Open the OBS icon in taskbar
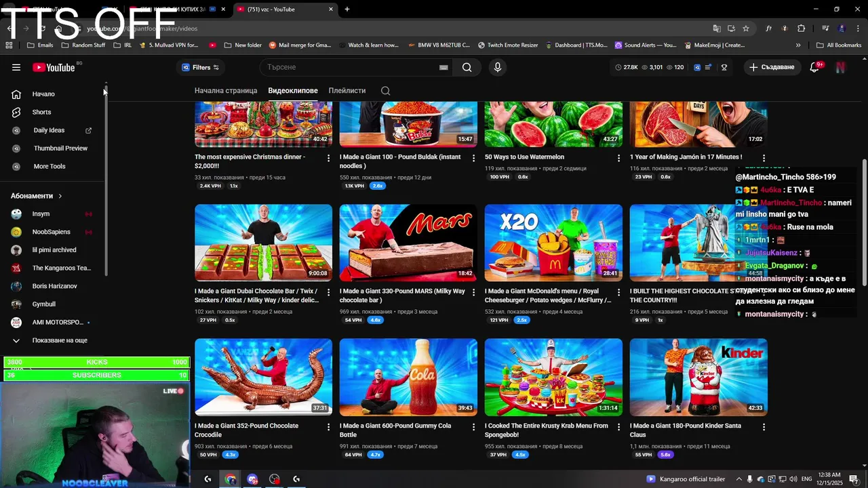The height and width of the screenshot is (488, 868). click(x=274, y=479)
